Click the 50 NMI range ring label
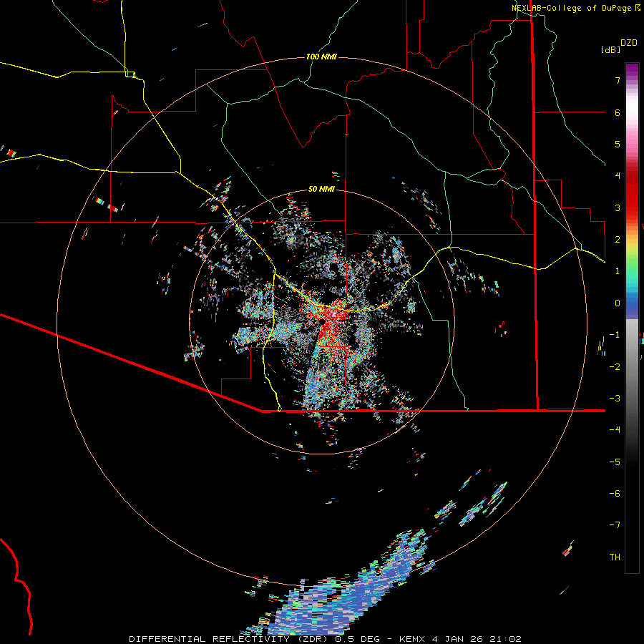Viewport: 644px width, 644px height. [321, 189]
